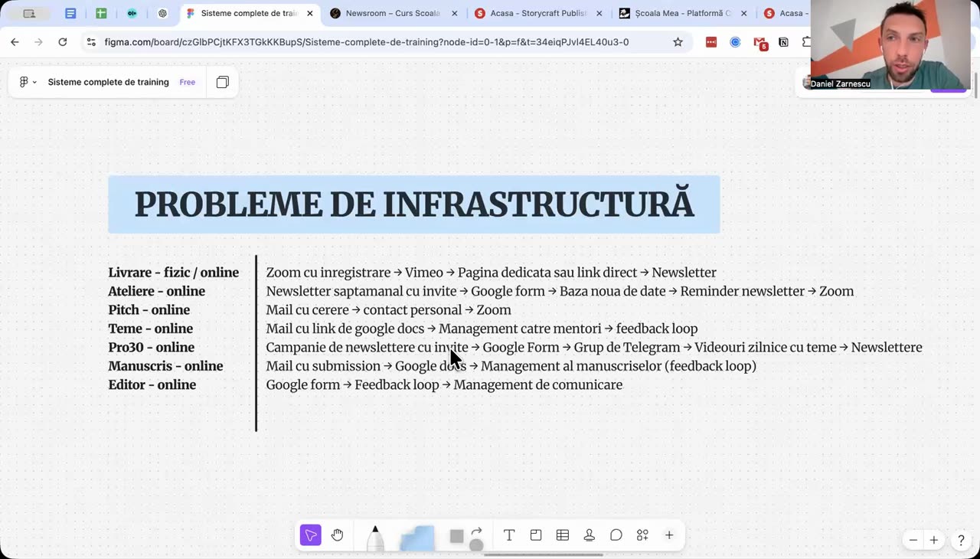Image resolution: width=980 pixels, height=559 pixels.
Task: Click the browser Back arrow
Action: pyautogui.click(x=15, y=42)
